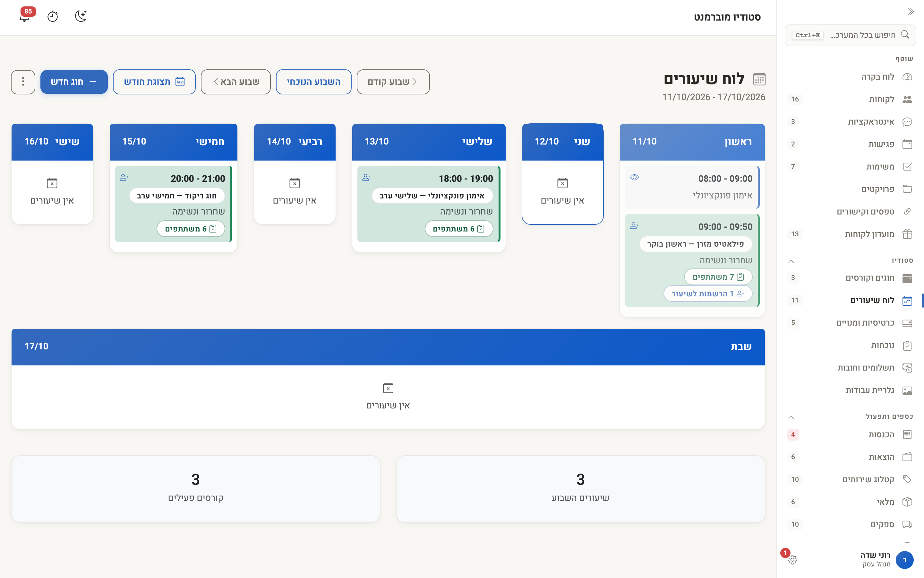The width and height of the screenshot is (924, 578).
Task: Open the three-dot more options menu
Action: [23, 82]
